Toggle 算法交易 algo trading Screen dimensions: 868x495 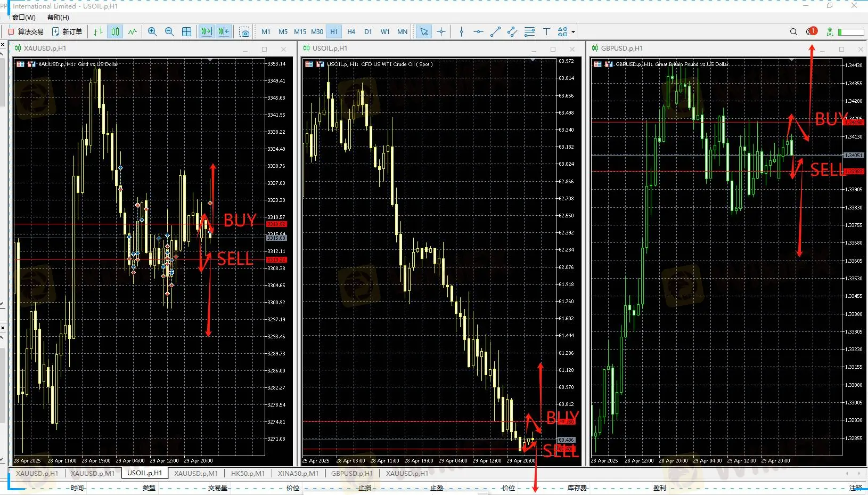tap(26, 32)
